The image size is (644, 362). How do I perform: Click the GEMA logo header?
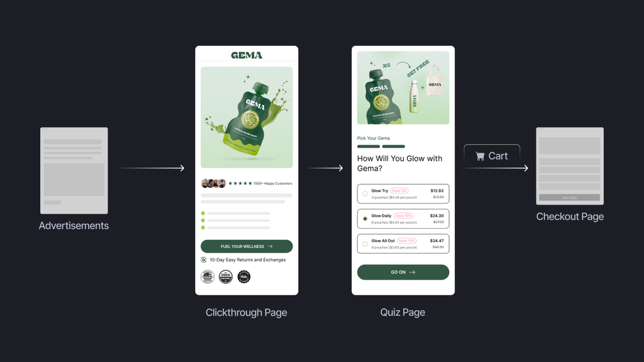(247, 55)
